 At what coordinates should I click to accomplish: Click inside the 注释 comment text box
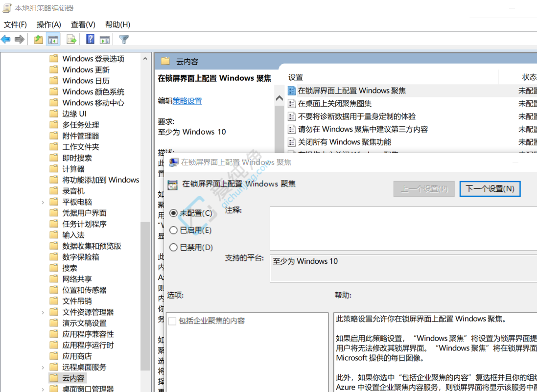403,229
